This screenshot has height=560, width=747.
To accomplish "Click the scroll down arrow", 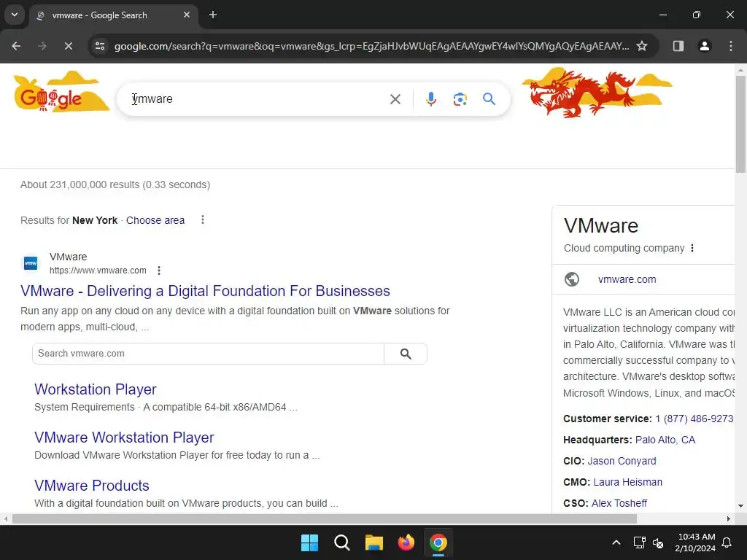I will [x=741, y=506].
